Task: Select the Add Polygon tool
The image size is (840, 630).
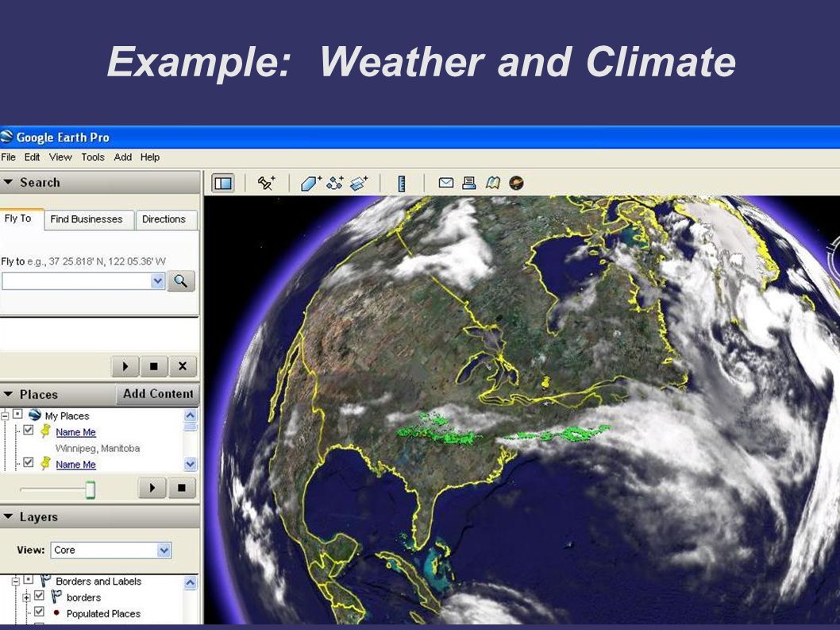Action: click(x=310, y=184)
